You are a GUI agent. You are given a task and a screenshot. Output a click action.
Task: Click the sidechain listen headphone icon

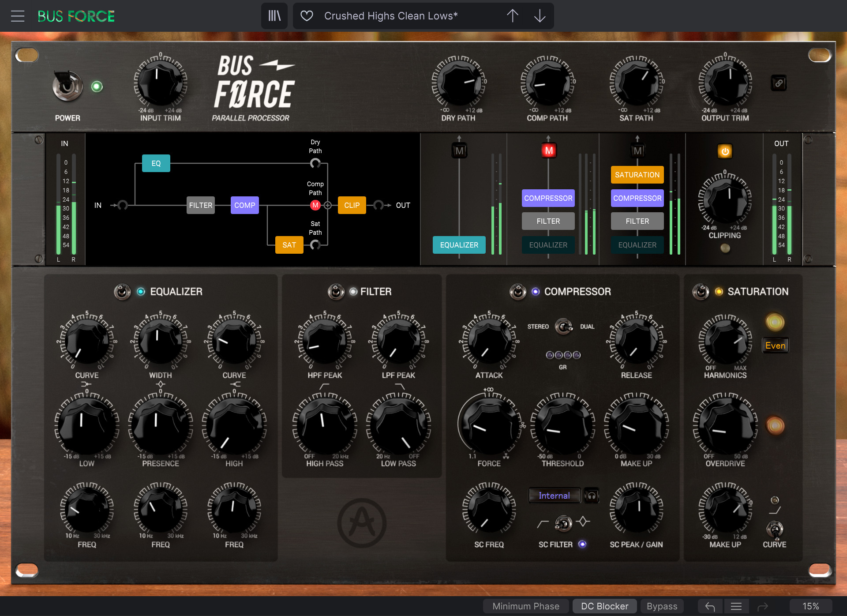tap(592, 496)
